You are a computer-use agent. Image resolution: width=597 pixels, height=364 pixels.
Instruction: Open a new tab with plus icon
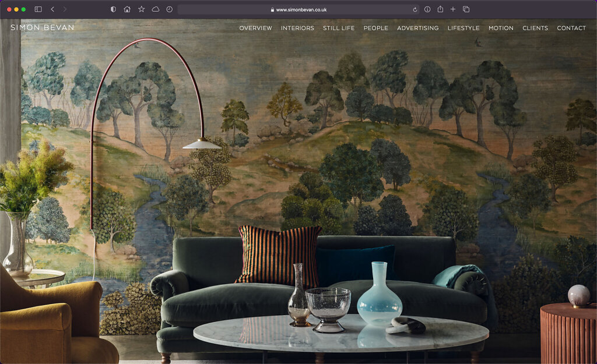click(x=453, y=9)
